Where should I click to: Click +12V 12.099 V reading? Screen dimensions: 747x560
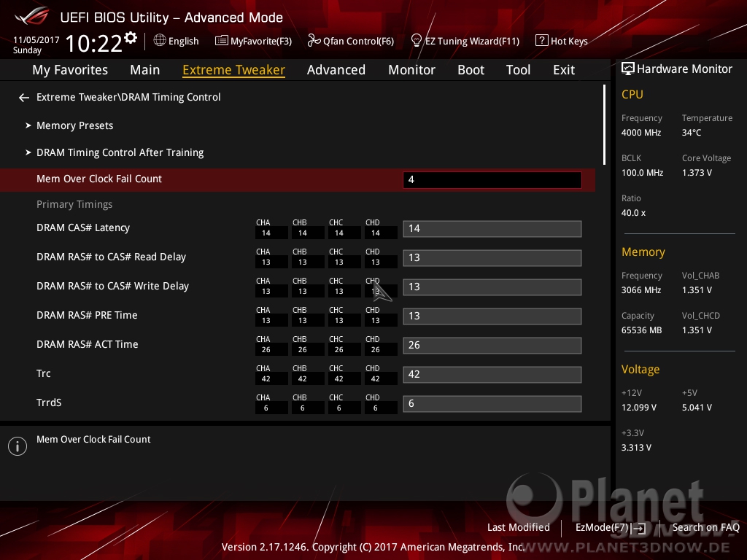tap(639, 408)
